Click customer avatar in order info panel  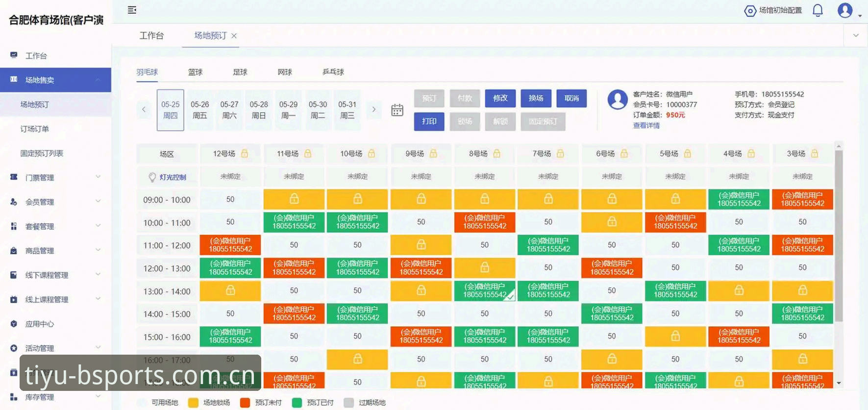618,99
